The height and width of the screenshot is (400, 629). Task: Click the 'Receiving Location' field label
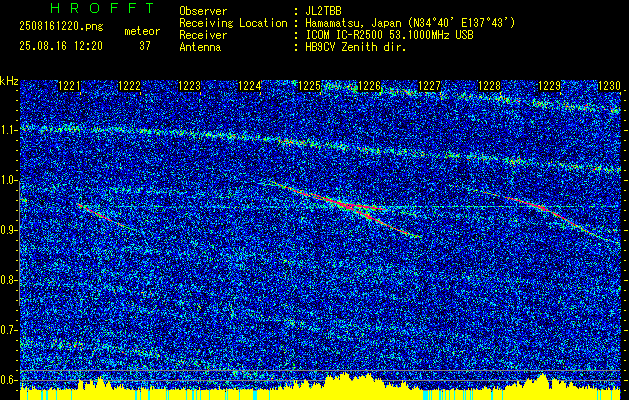pyautogui.click(x=233, y=23)
